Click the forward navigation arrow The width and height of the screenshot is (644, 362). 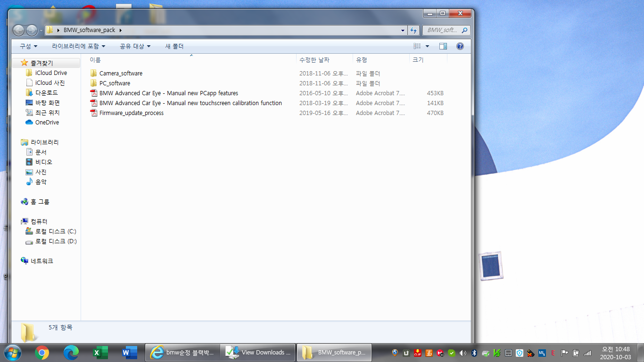pyautogui.click(x=32, y=30)
